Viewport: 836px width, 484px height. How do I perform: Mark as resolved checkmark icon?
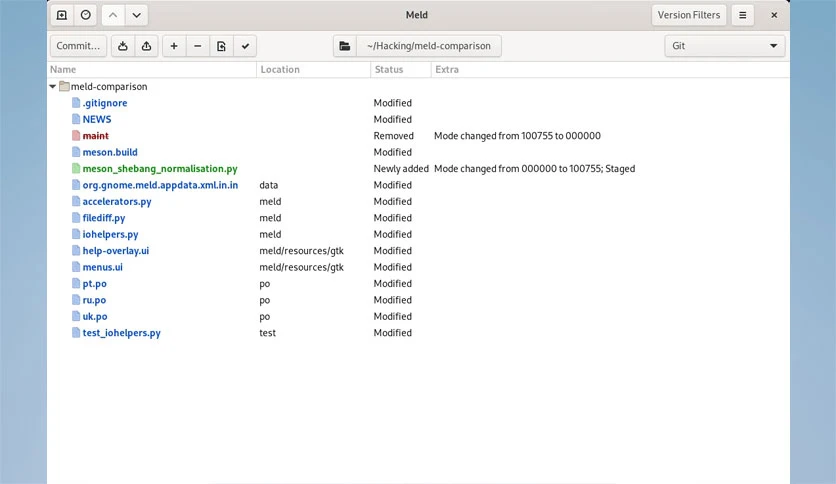coord(245,46)
